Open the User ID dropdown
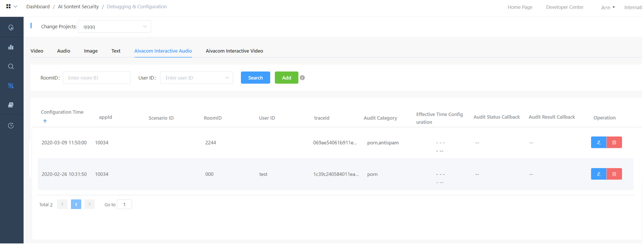This screenshot has height=245, width=644. pyautogui.click(x=196, y=78)
